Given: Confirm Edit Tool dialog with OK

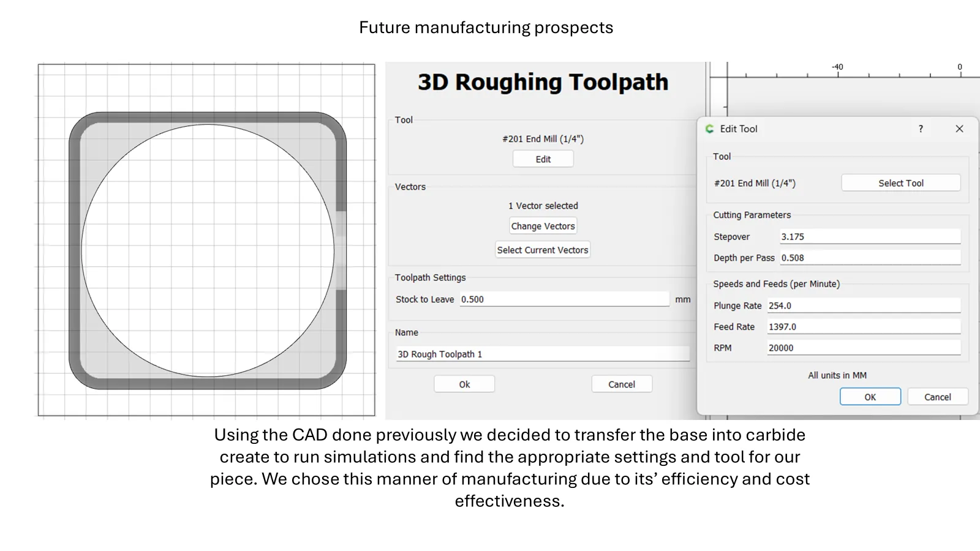Looking at the screenshot, I should pyautogui.click(x=870, y=397).
